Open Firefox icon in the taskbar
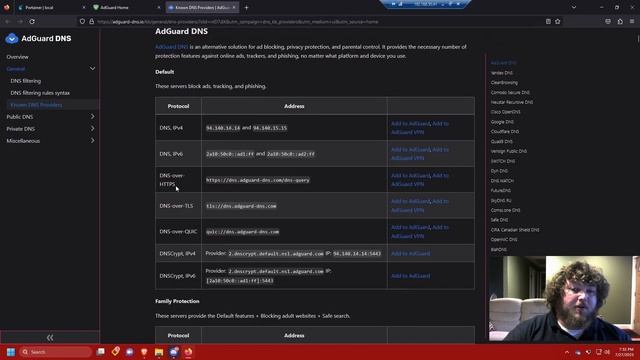 tap(188, 352)
